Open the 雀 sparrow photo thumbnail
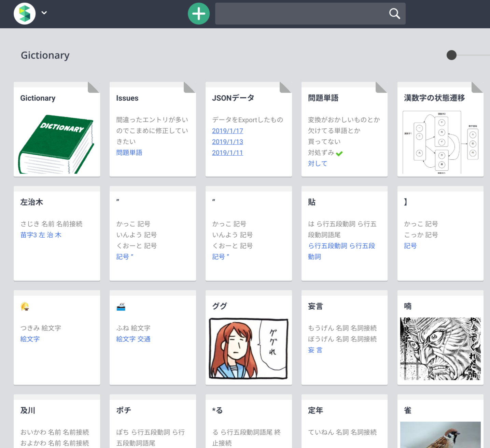The width and height of the screenshot is (490, 448). pos(440,435)
